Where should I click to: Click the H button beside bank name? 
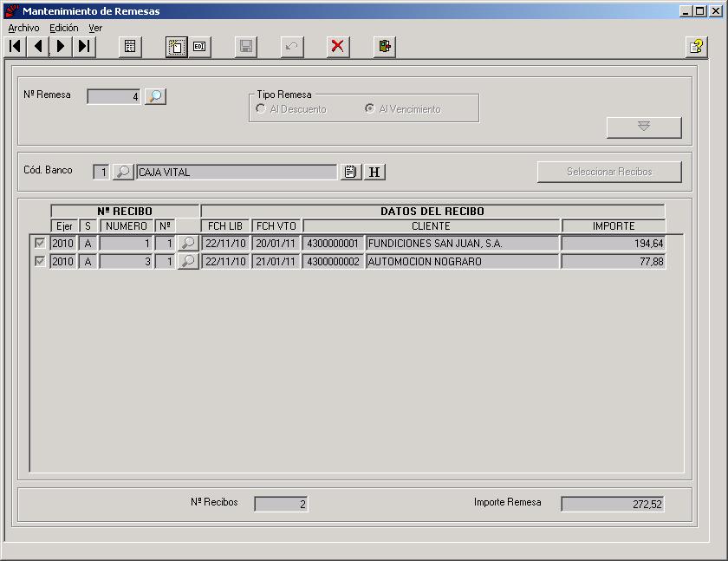374,172
